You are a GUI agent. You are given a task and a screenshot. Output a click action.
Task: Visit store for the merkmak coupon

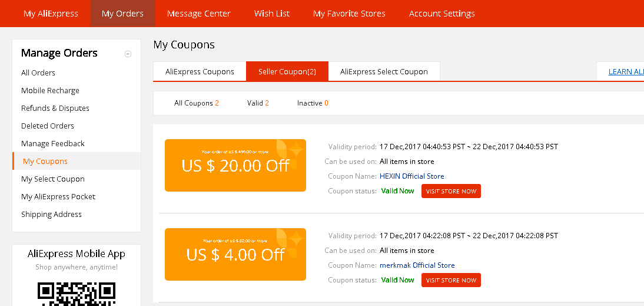coord(451,280)
